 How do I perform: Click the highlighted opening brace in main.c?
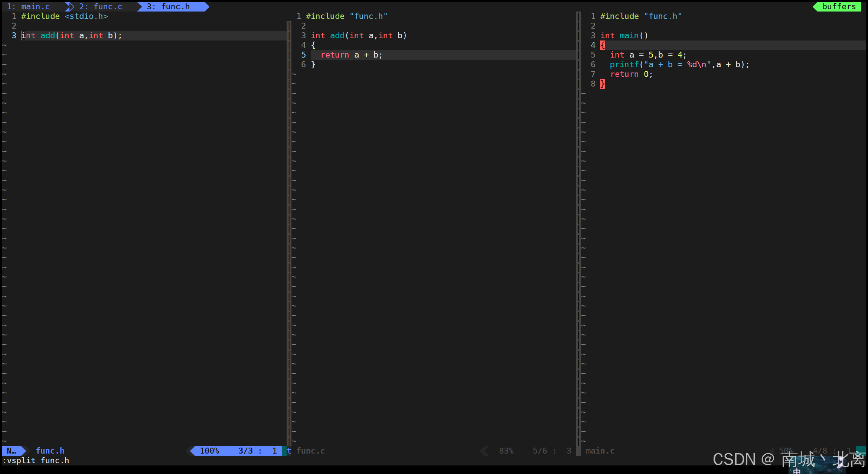click(603, 45)
